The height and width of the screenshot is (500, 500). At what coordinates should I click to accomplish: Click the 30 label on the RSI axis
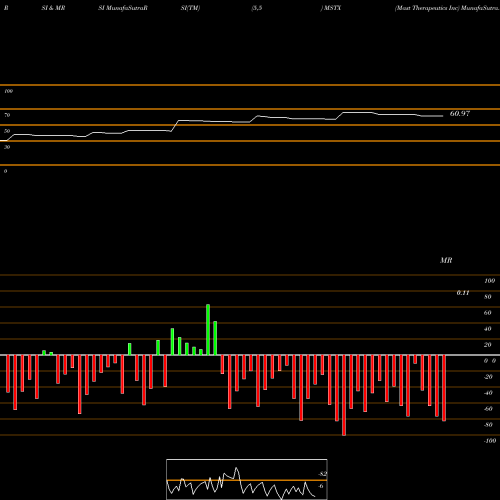7,147
